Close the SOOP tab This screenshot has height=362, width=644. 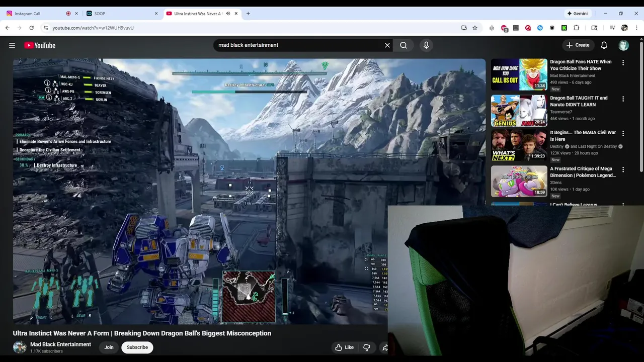(x=156, y=14)
